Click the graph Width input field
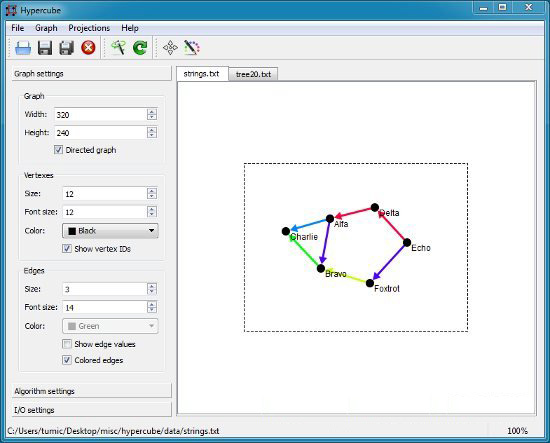Screen dimensions: 550x443 tap(101, 115)
